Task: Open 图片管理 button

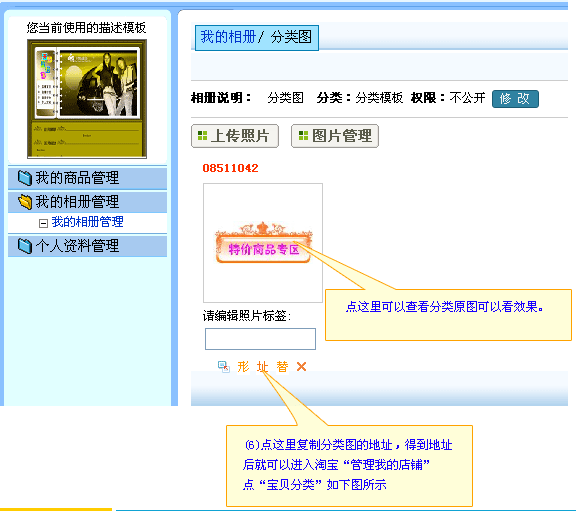Action: (335, 136)
